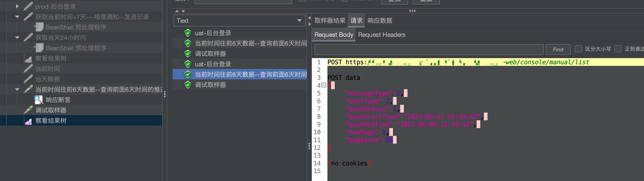Open the Request Body sub-tab
Image resolution: width=644 pixels, height=181 pixels.
pos(334,35)
